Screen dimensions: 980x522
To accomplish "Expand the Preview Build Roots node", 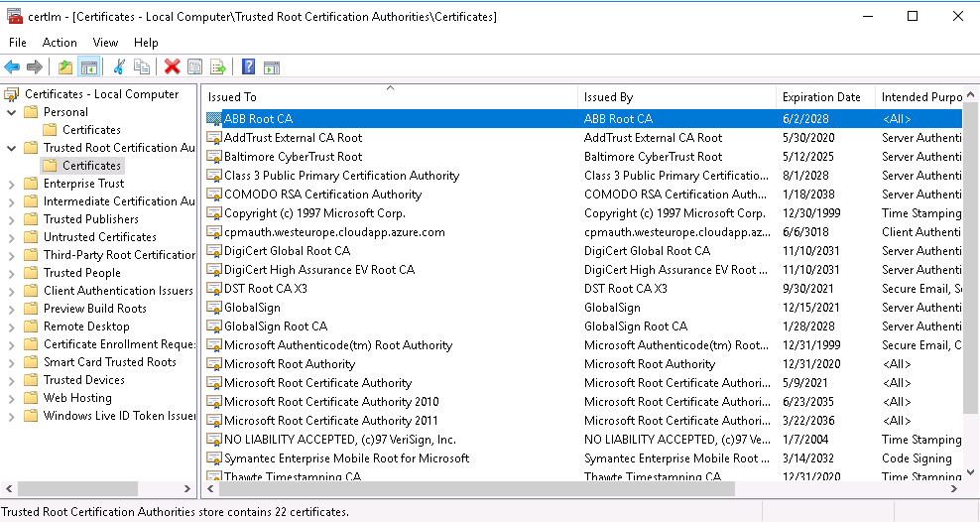I will [11, 309].
